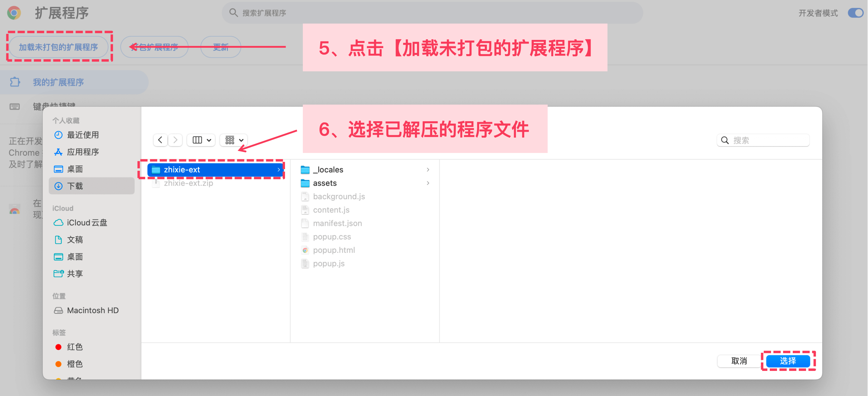Select 最近使用 in Finder sidebar
The width and height of the screenshot is (868, 396).
(92, 135)
